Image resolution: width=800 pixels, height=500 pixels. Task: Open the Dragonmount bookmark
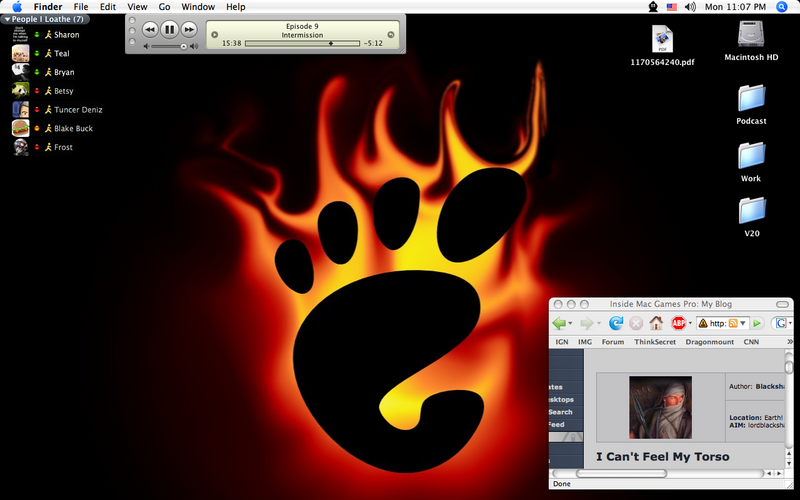click(x=710, y=342)
